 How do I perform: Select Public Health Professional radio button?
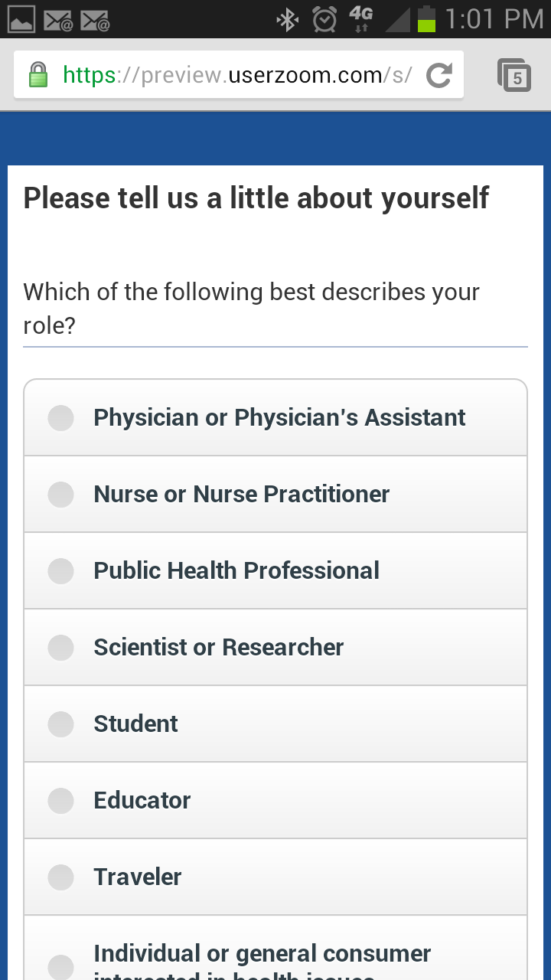point(61,571)
